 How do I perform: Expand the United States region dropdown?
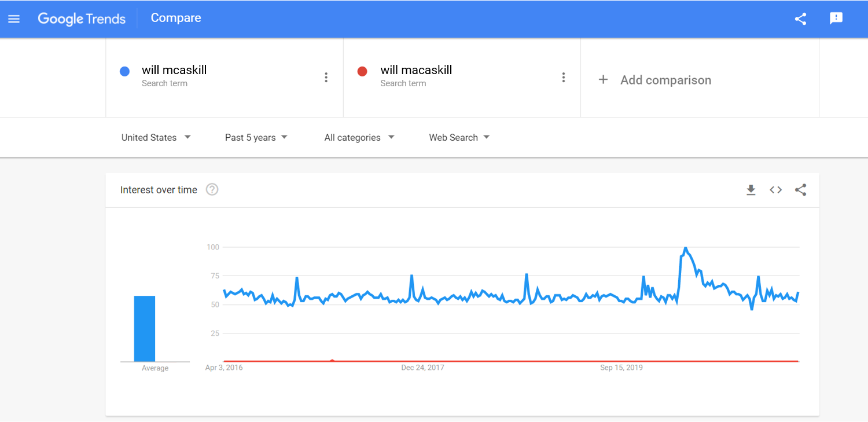pyautogui.click(x=156, y=137)
